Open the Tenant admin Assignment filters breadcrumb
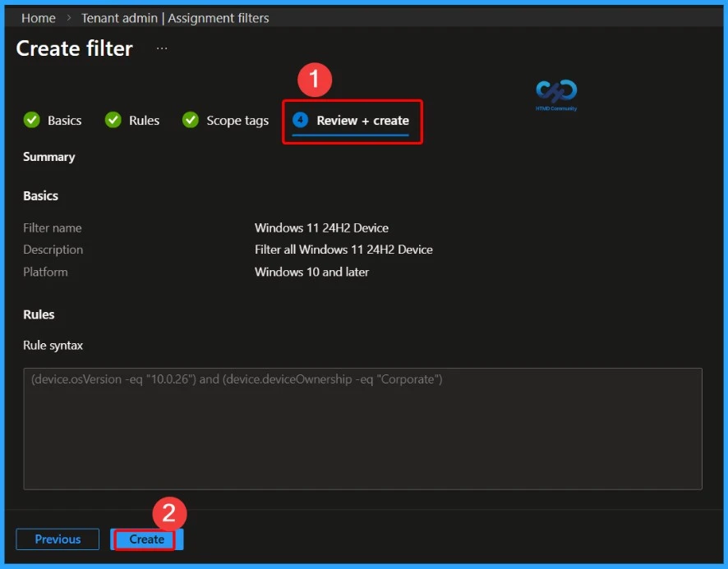The image size is (728, 569). pos(175,17)
